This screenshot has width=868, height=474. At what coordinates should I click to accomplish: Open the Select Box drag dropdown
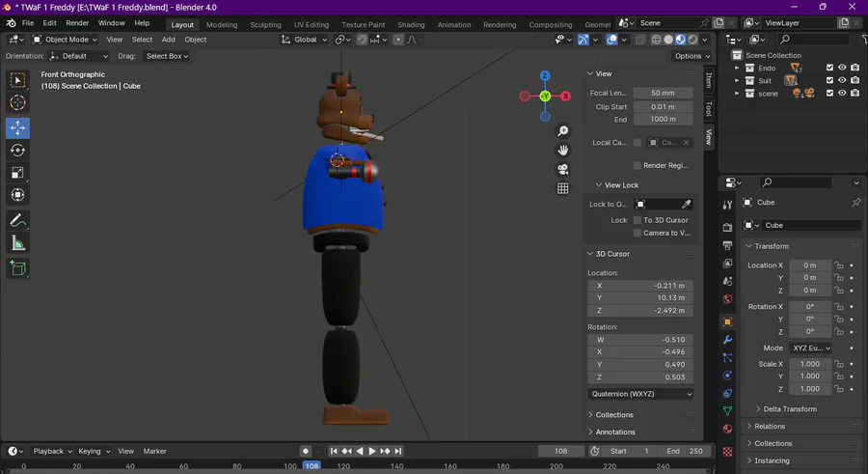pyautogui.click(x=167, y=56)
